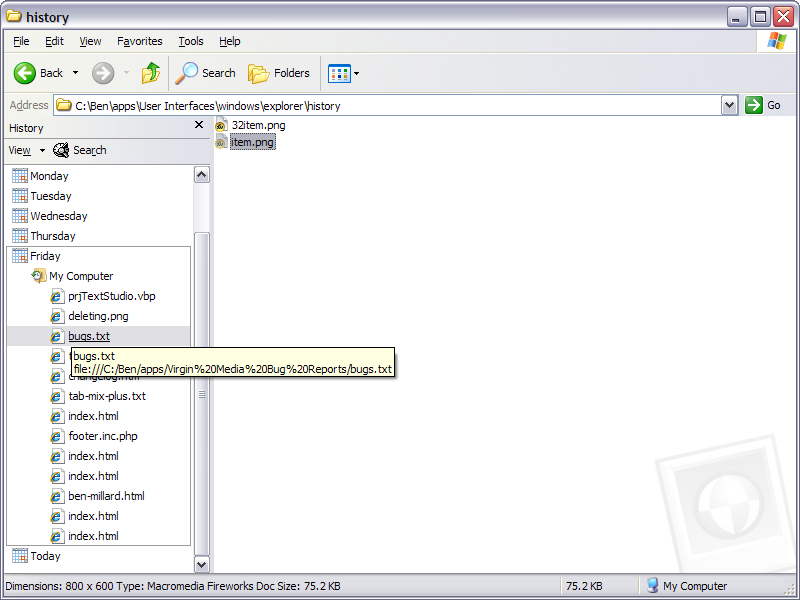Click the green Go arrow button
800x600 pixels.
tap(754, 105)
